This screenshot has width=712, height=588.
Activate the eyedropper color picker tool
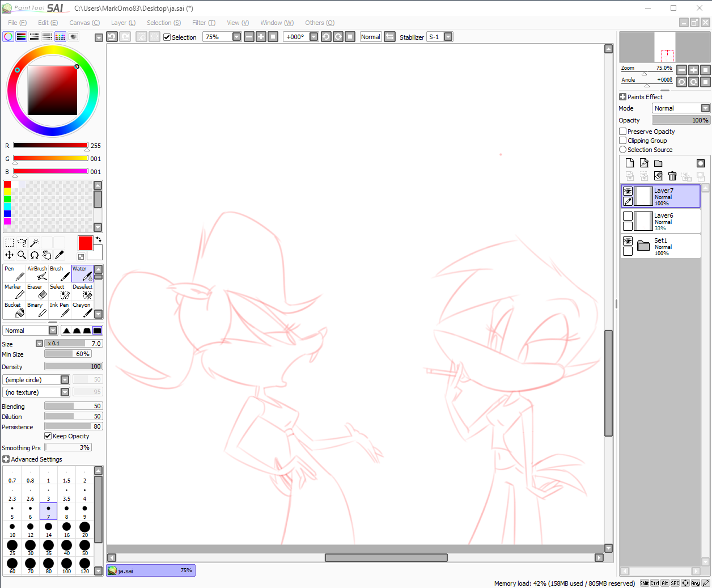click(x=60, y=255)
